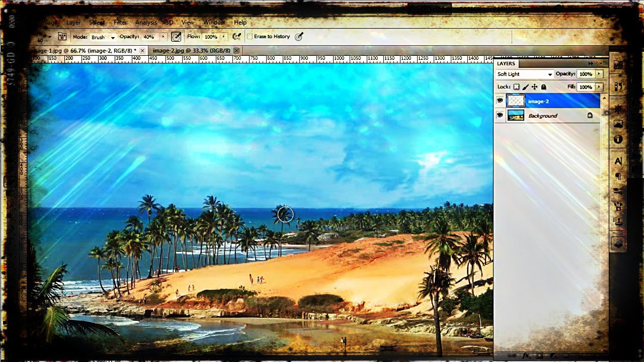Open the Clone Source panel icon
The height and width of the screenshot is (362, 644).
(x=618, y=221)
